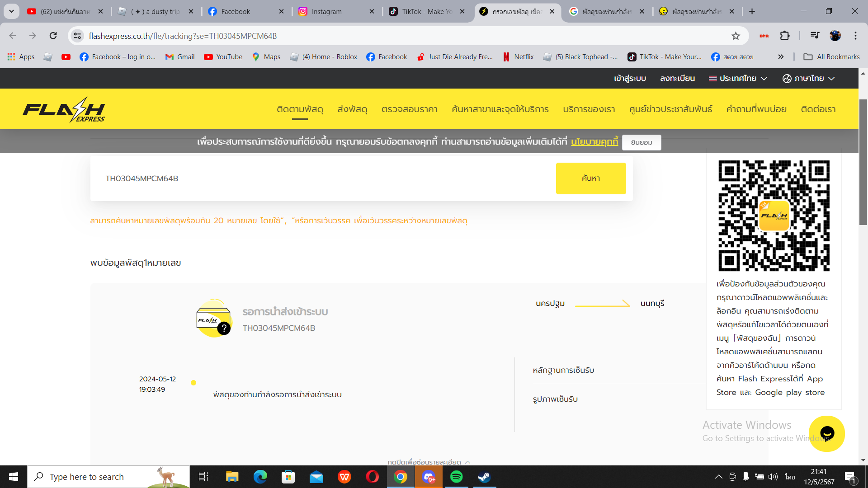Open the ส่งพัสดุ navigation menu item
868x488 pixels.
[x=352, y=109]
